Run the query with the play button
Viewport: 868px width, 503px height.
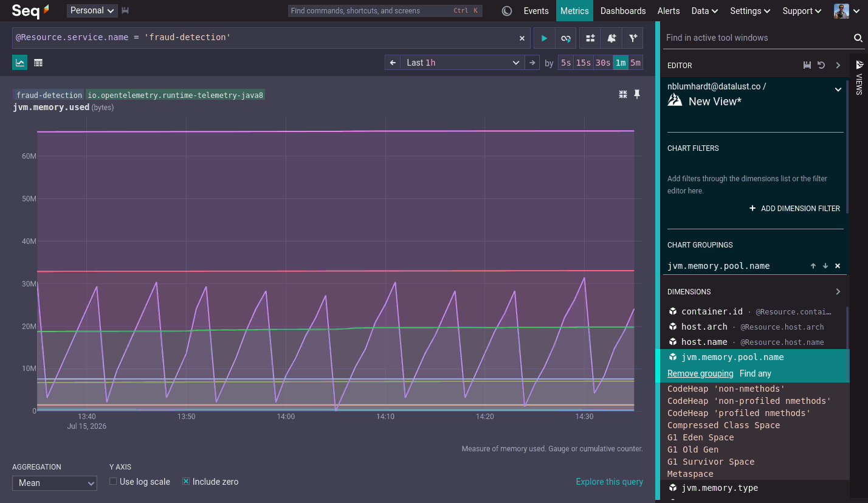point(544,38)
